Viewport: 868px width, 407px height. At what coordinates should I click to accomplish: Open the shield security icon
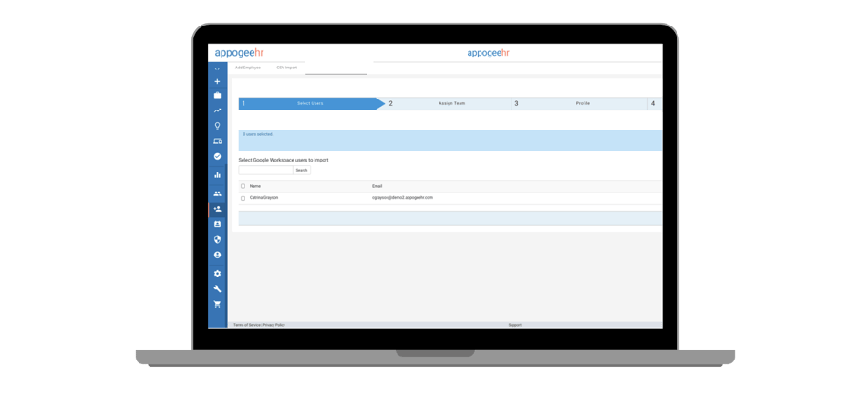pyautogui.click(x=217, y=240)
